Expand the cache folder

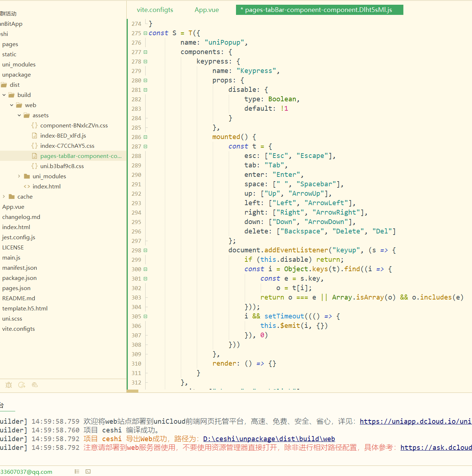(x=4, y=197)
